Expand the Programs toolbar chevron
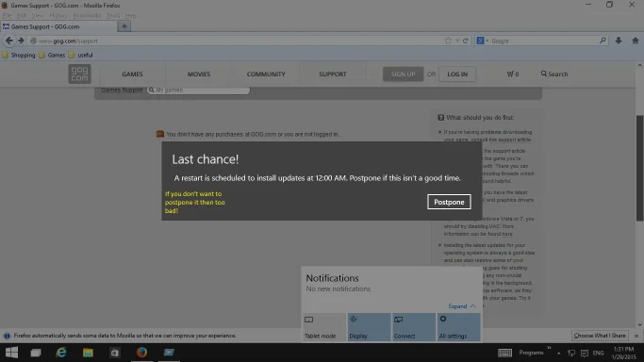Image resolution: width=644 pixels, height=362 pixels. point(549,349)
